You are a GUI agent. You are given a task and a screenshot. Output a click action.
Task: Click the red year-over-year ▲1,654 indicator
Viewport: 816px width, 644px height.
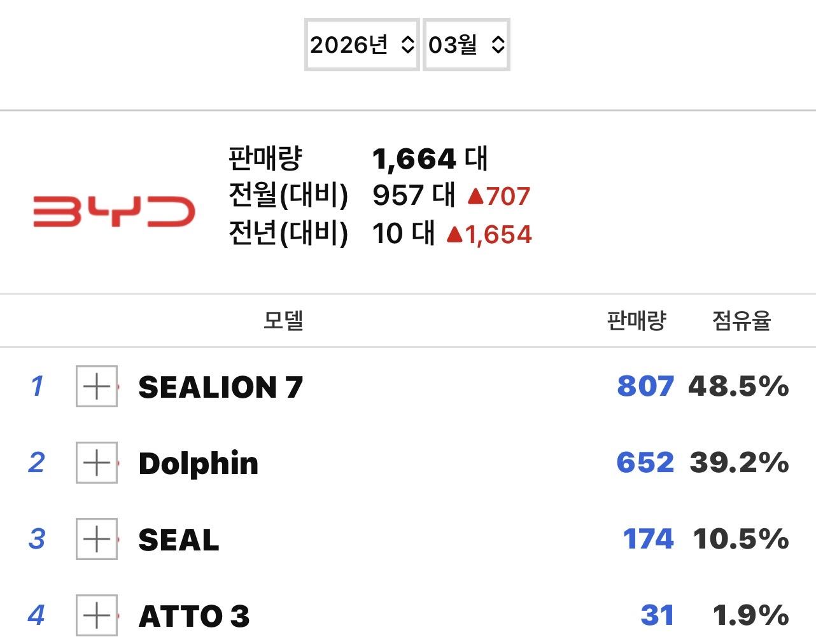[x=489, y=234]
